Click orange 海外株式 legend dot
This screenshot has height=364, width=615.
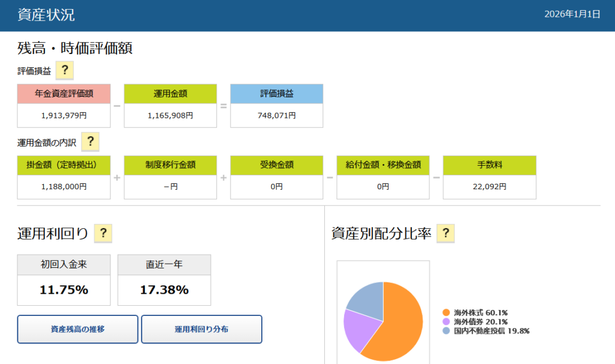(446, 312)
